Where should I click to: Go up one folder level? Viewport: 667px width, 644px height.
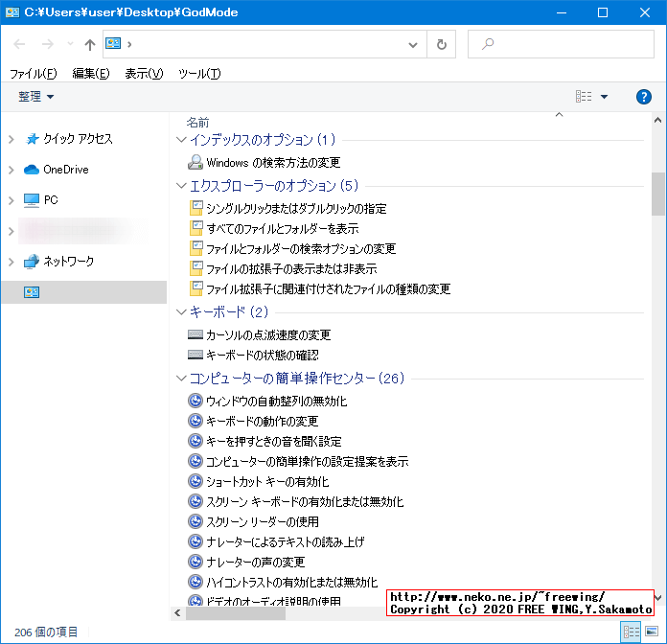(89, 44)
